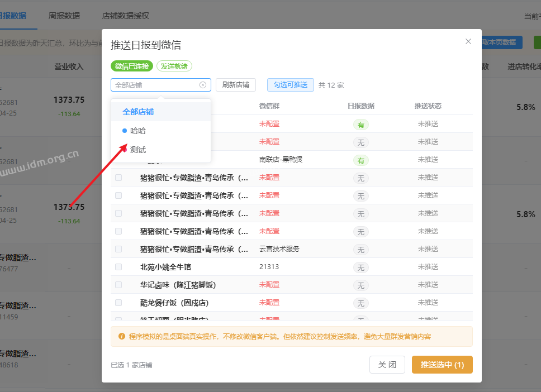Click the 发送就绪 status badge
The height and width of the screenshot is (392, 541).
174,66
